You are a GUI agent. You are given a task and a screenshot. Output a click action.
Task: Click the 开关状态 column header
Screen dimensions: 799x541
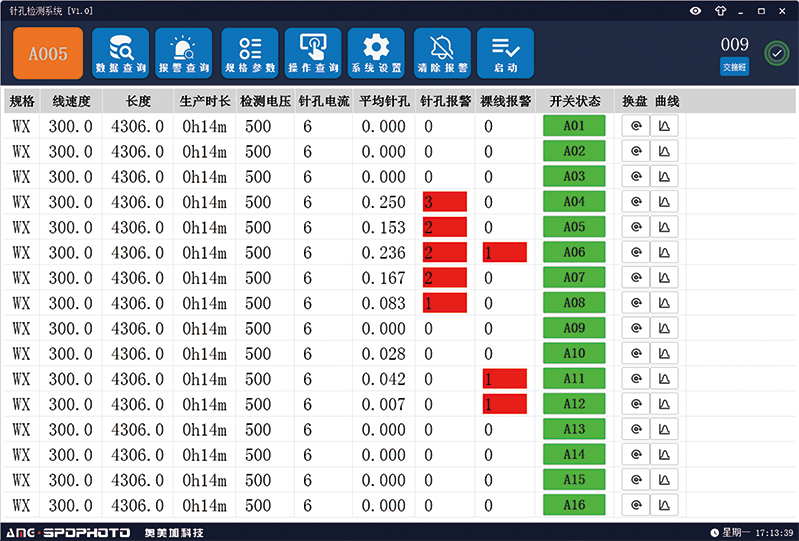tap(574, 101)
